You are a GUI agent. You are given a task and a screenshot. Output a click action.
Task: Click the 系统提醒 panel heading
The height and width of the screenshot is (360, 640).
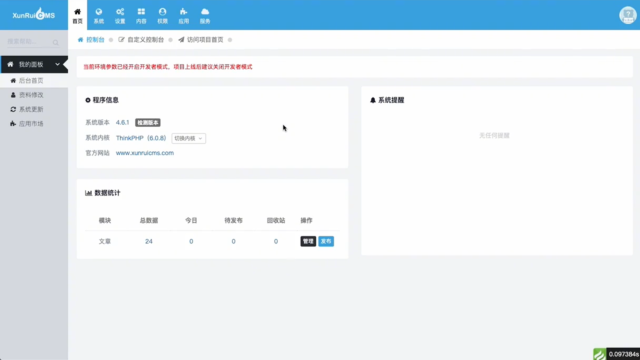pos(387,100)
